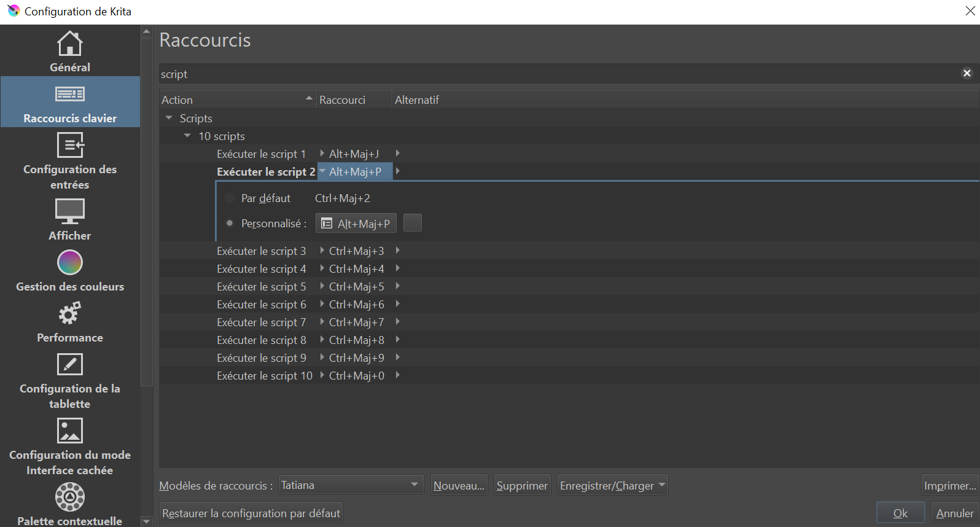Select the Performance gears icon
This screenshot has height=527, width=980.
coord(69,314)
